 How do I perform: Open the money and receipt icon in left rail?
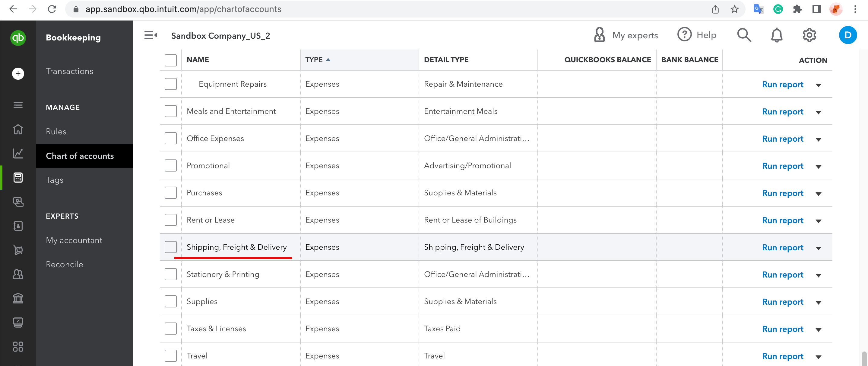point(18,202)
